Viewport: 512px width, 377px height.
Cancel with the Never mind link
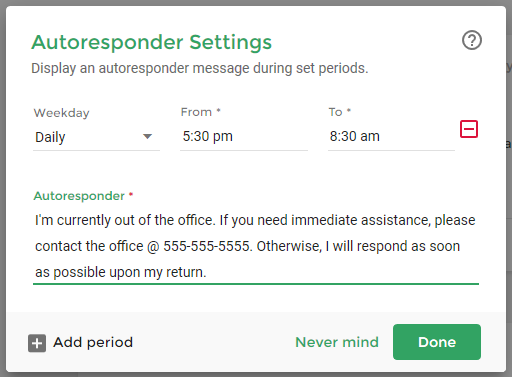click(337, 342)
